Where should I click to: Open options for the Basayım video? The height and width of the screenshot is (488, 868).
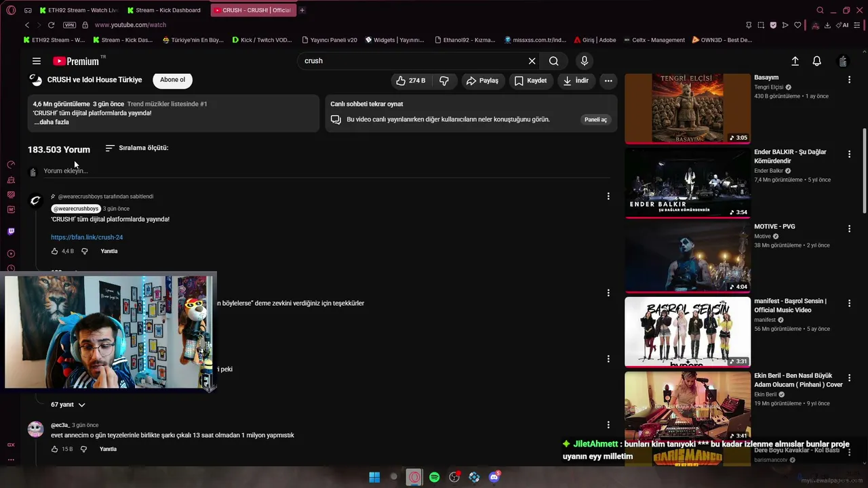(x=849, y=80)
